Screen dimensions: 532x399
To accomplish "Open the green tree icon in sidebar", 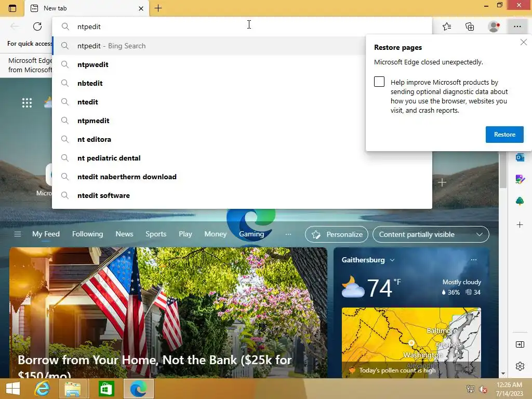I will coord(520,201).
